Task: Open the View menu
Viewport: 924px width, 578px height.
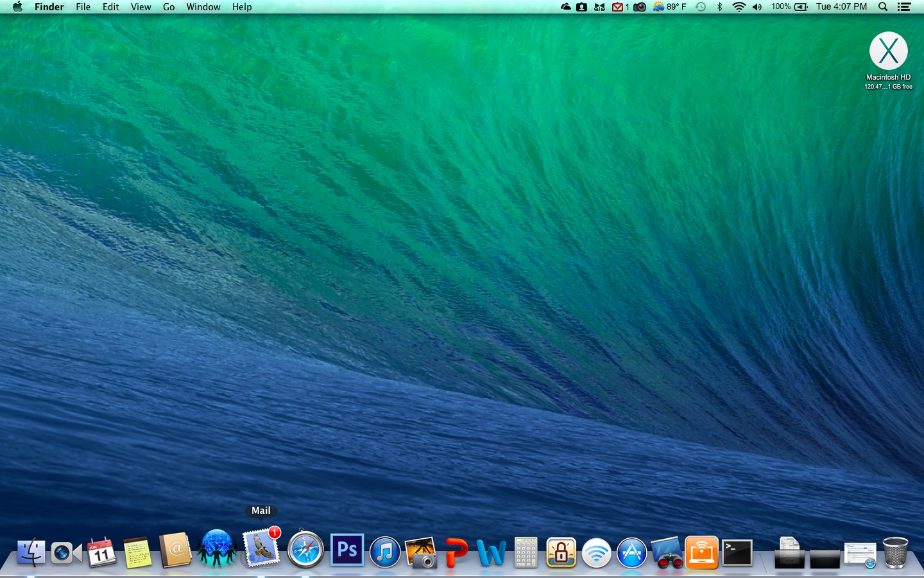Action: [141, 7]
